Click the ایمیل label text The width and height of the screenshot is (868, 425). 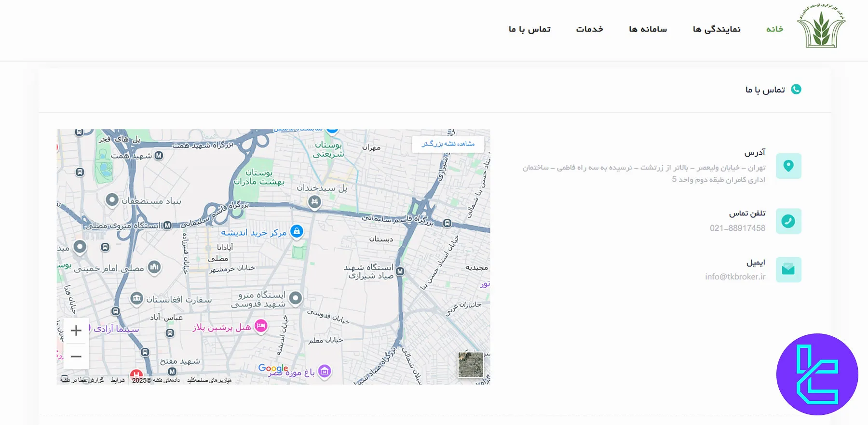coord(756,262)
